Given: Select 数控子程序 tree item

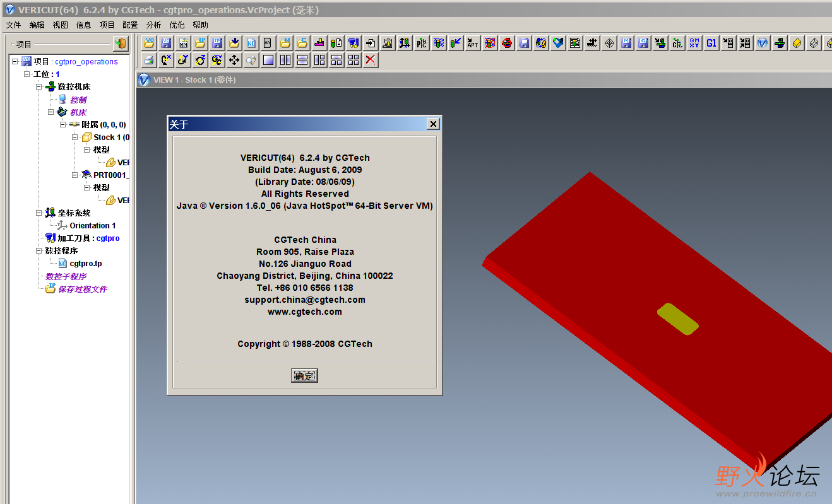Looking at the screenshot, I should pyautogui.click(x=66, y=276).
